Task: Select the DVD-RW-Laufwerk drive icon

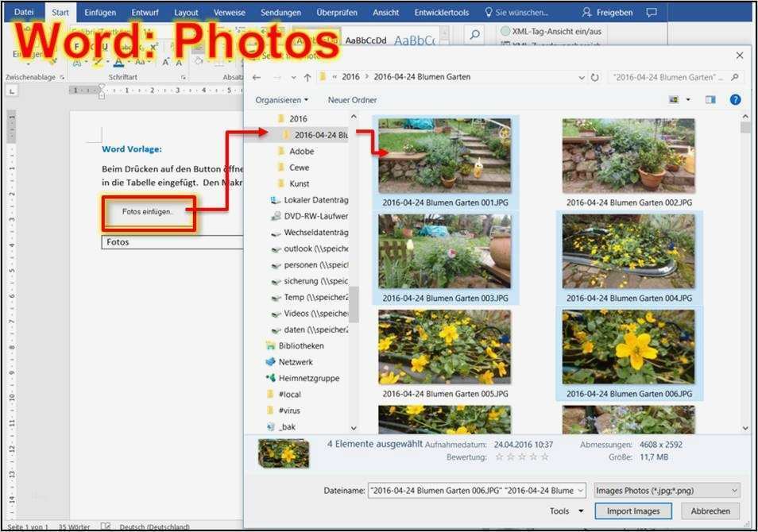Action: click(x=276, y=216)
